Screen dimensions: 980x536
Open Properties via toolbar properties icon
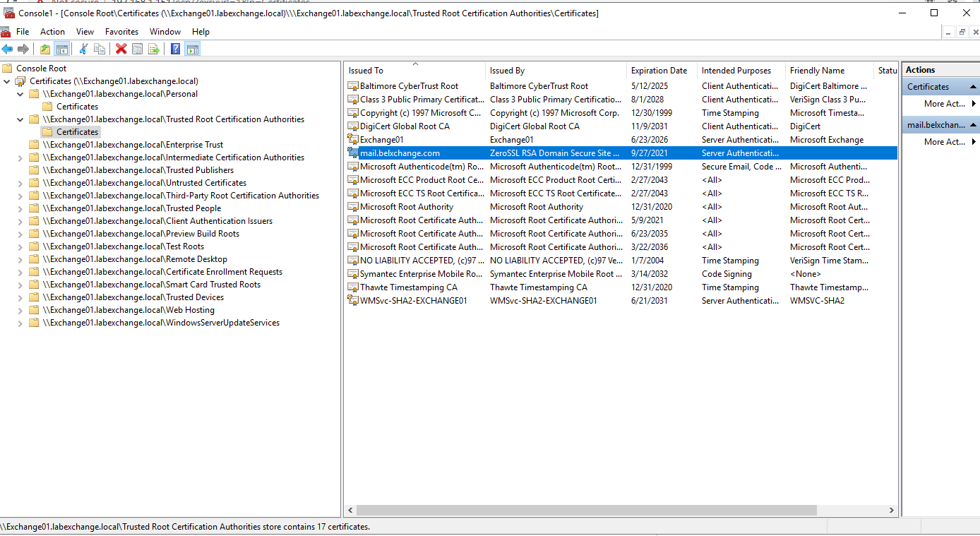[x=137, y=49]
